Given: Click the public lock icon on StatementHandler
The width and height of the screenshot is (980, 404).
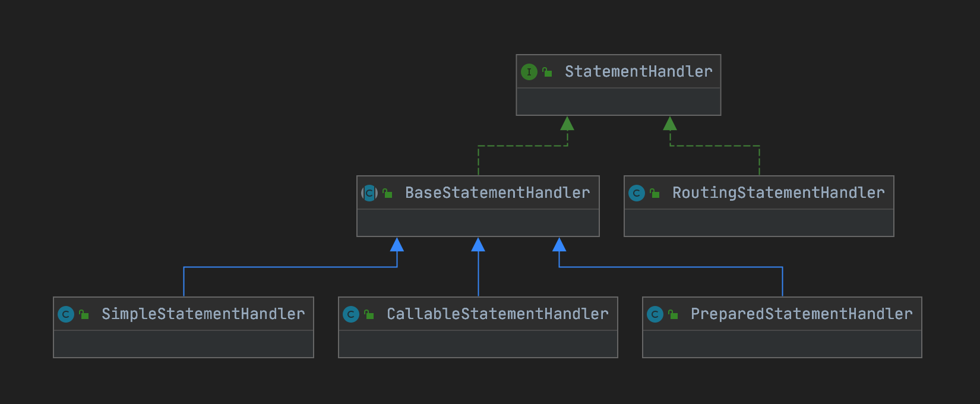Looking at the screenshot, I should point(547,72).
